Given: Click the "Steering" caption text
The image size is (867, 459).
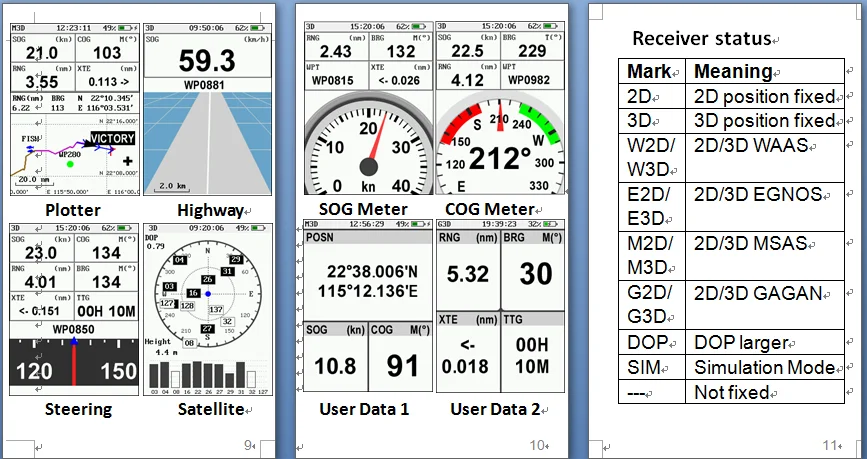Looking at the screenshot, I should [79, 409].
